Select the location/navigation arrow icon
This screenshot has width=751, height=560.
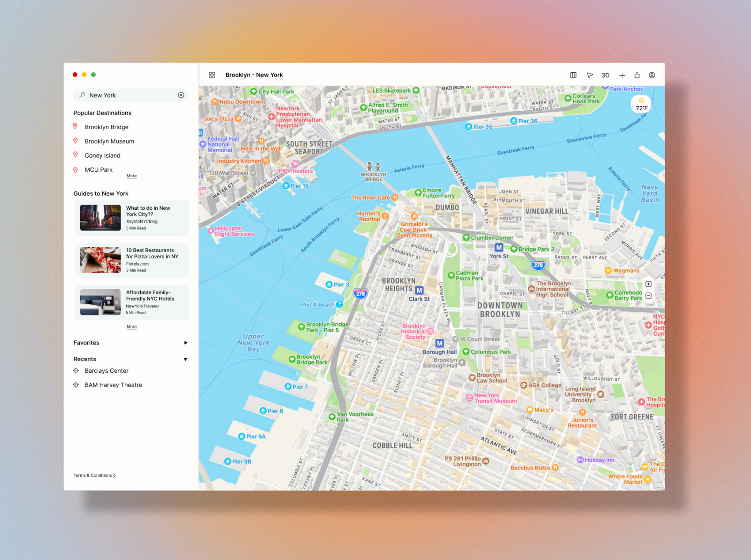[590, 75]
